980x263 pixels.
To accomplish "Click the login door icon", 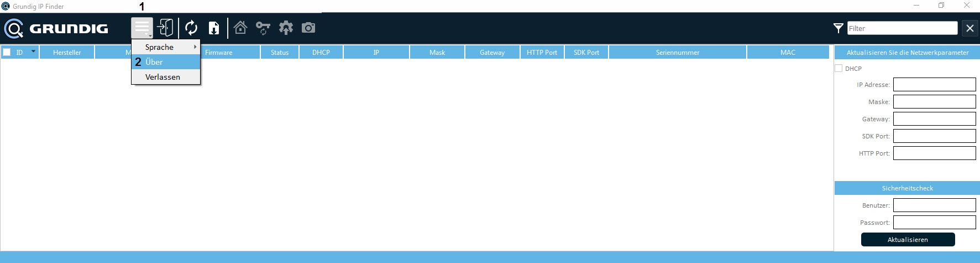I will point(165,28).
